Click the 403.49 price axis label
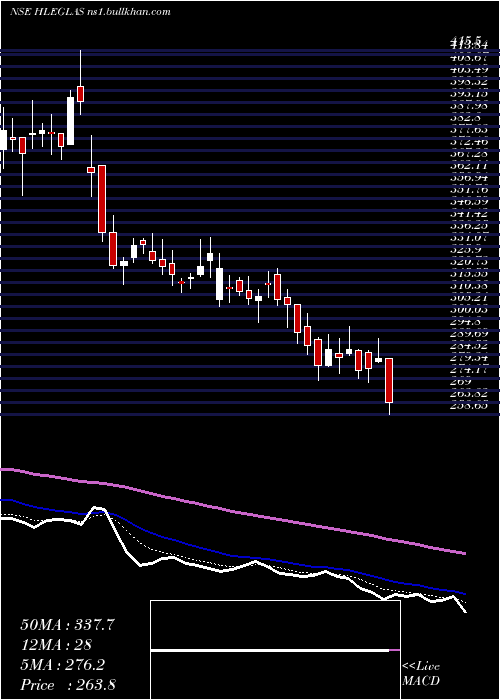This screenshot has height=700, width=500. tap(469, 70)
